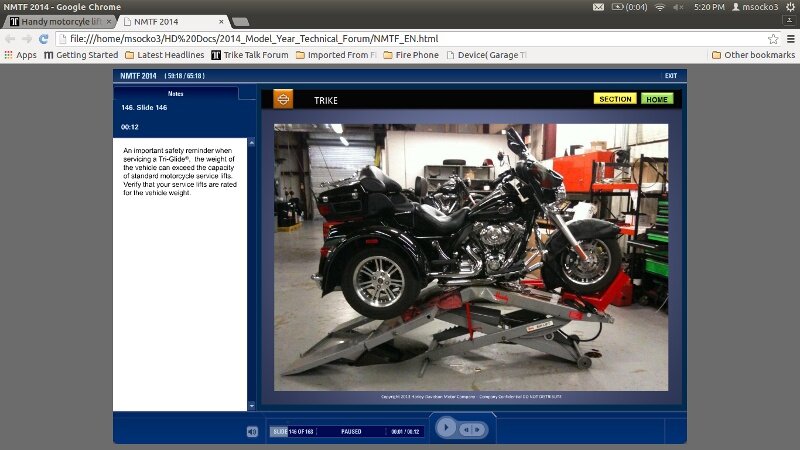Select the Notes tab
Viewport: 800px width, 450px height.
pos(176,93)
